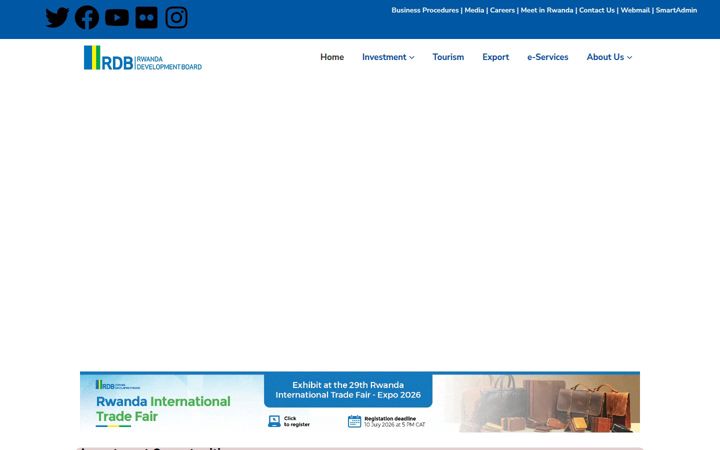Viewport: 720px width, 450px height.
Task: Click the Exhibit at 29th Rwanda Trade Fair box
Action: (348, 390)
